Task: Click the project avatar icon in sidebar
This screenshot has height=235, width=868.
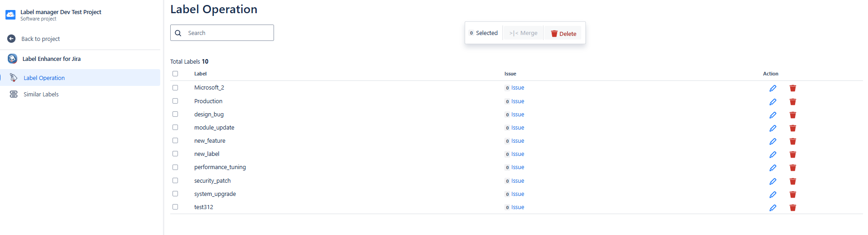Action: coord(10,15)
